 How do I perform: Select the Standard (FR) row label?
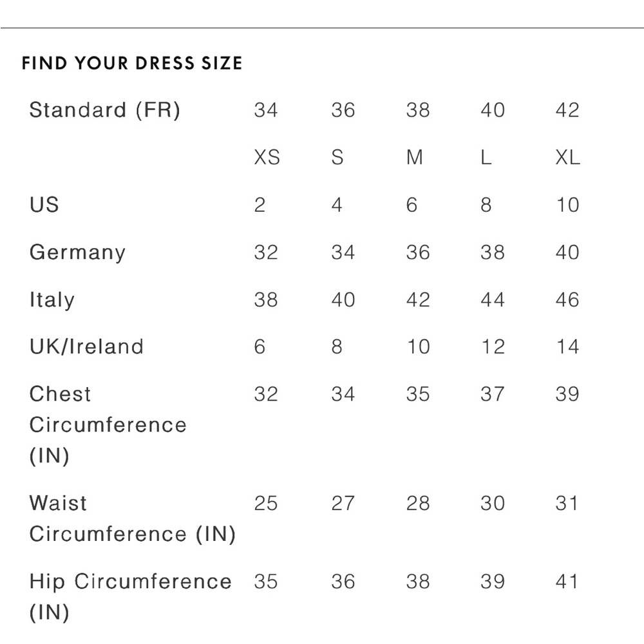pos(104,110)
